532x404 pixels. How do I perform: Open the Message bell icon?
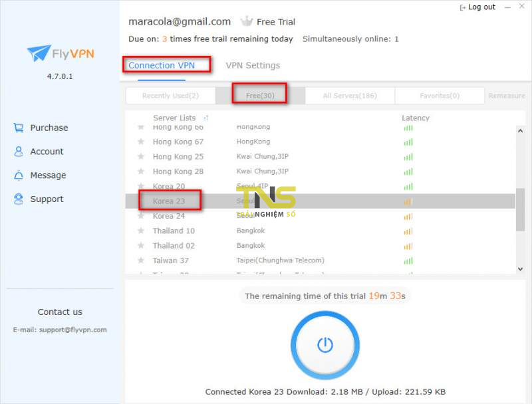pos(19,175)
